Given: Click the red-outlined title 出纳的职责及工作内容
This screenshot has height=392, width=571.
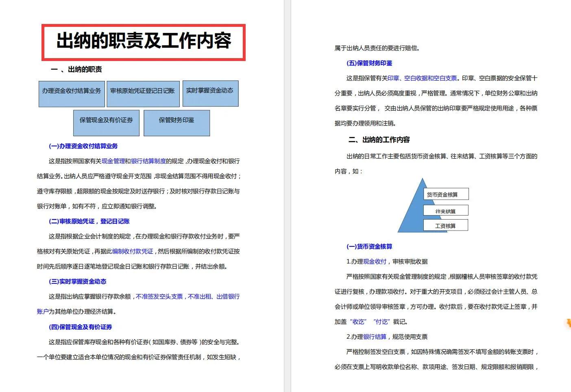Looking at the screenshot, I should tap(144, 42).
